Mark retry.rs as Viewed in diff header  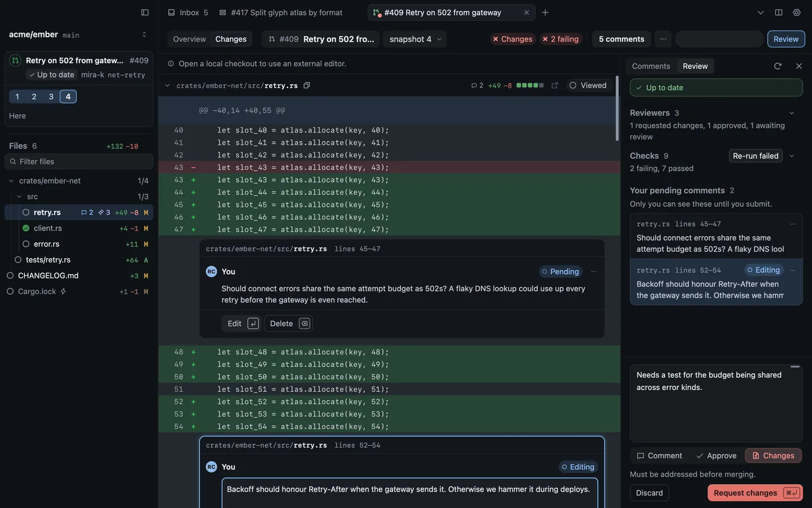click(x=588, y=86)
